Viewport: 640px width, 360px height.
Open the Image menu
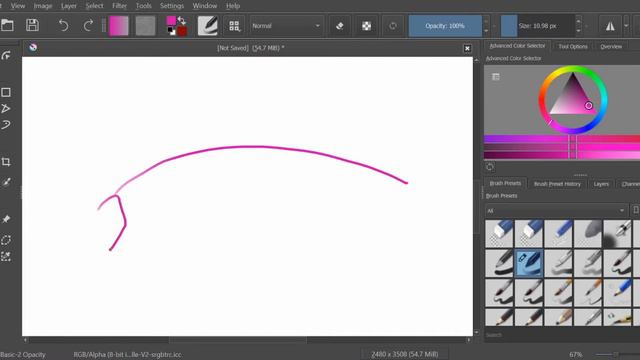42,6
